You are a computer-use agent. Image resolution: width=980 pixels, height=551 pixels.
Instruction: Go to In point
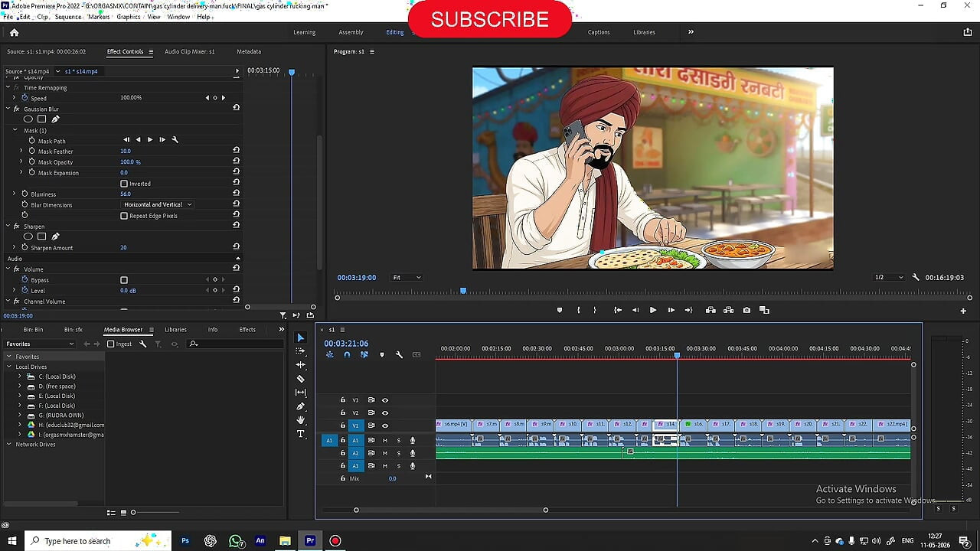click(x=617, y=310)
